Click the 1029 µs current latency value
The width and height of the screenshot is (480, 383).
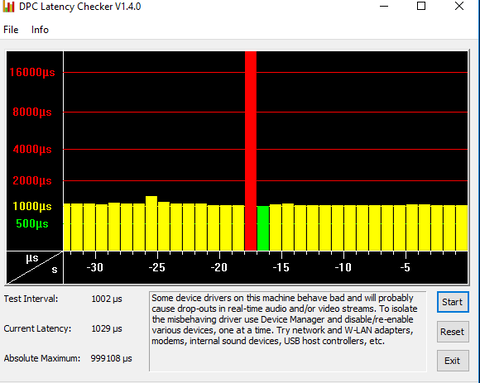point(107,329)
